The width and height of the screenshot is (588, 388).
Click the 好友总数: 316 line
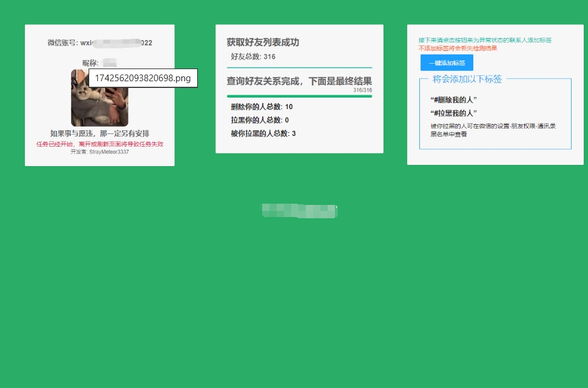253,56
